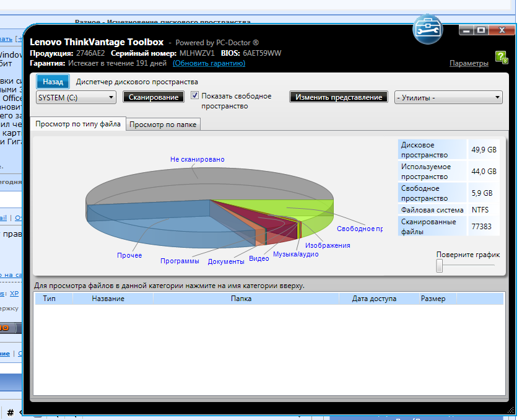522x420 pixels.
Task: Sort file list by Папка column
Action: (x=241, y=299)
